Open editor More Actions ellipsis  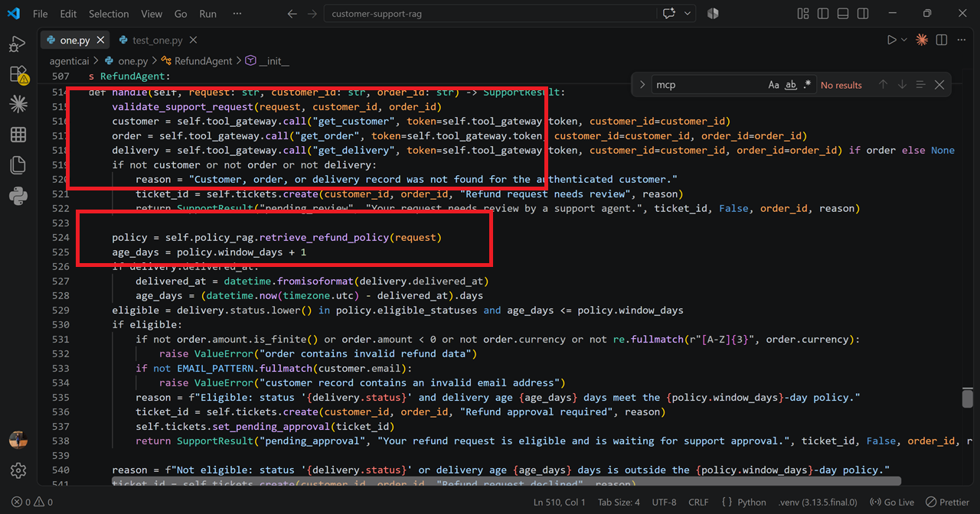coord(962,40)
